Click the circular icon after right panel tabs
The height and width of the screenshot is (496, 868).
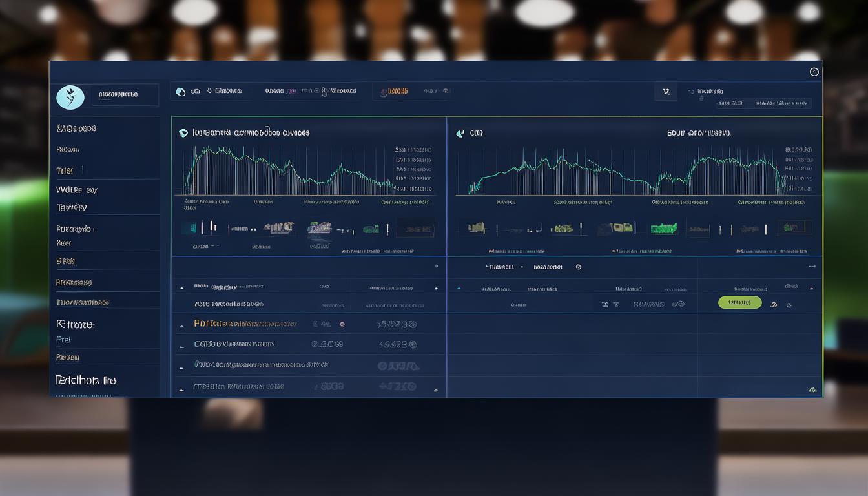pos(578,267)
